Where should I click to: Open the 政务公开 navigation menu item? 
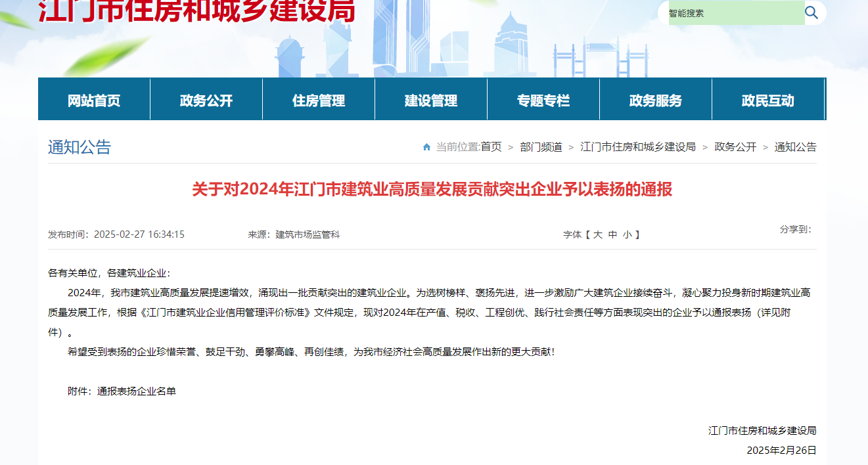point(206,100)
